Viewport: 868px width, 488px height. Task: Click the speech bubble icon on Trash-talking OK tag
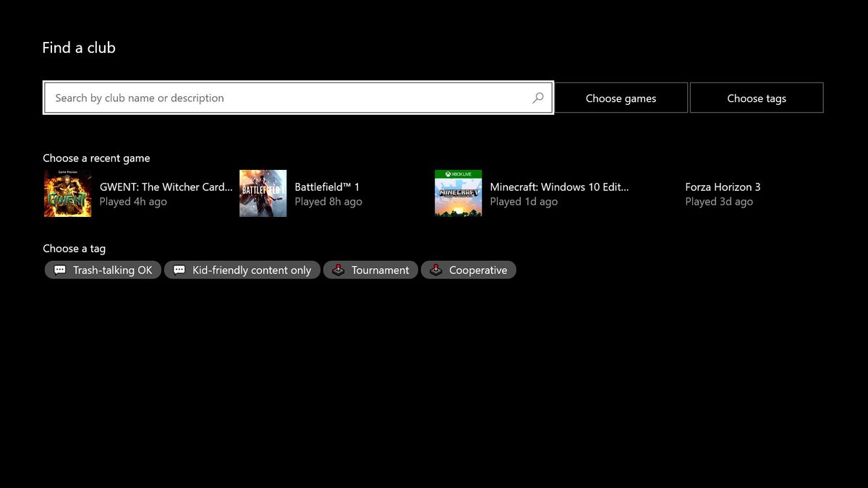59,270
